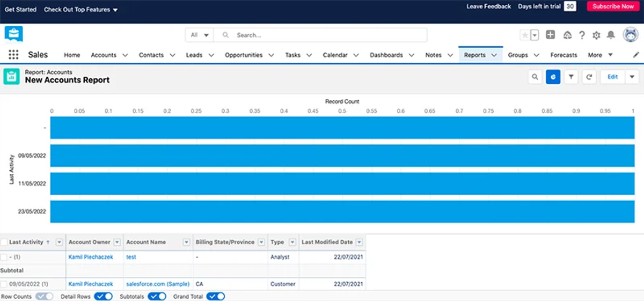This screenshot has width=644, height=301.
Task: Open the More navigation dropdown
Action: click(x=601, y=55)
